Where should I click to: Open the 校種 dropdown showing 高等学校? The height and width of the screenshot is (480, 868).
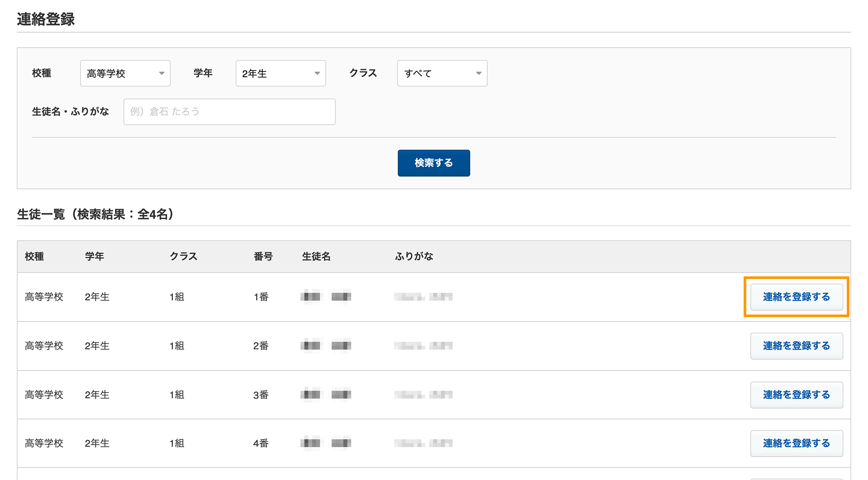point(125,73)
